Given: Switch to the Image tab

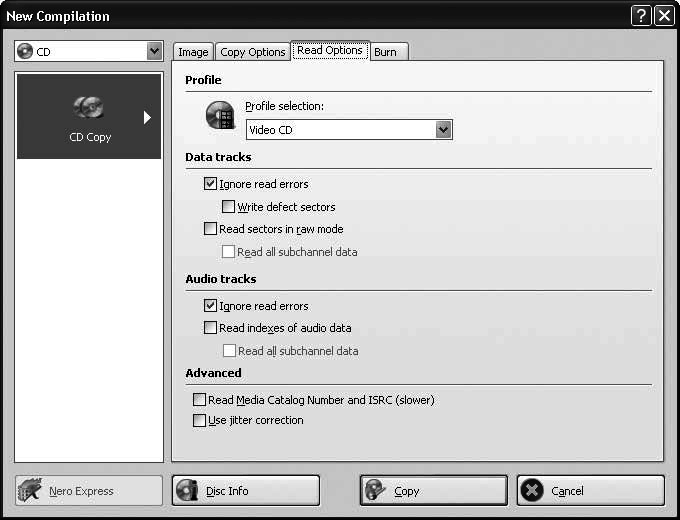Looking at the screenshot, I should (x=193, y=52).
